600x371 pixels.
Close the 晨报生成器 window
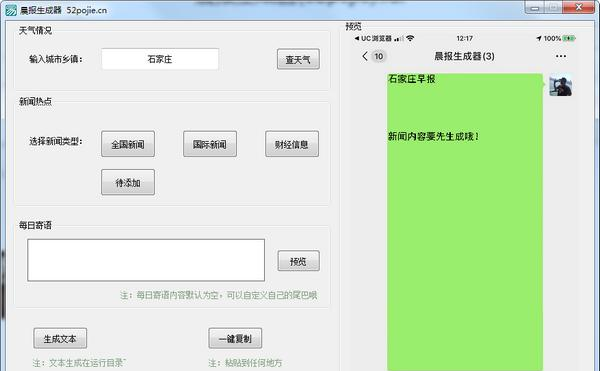click(x=579, y=8)
